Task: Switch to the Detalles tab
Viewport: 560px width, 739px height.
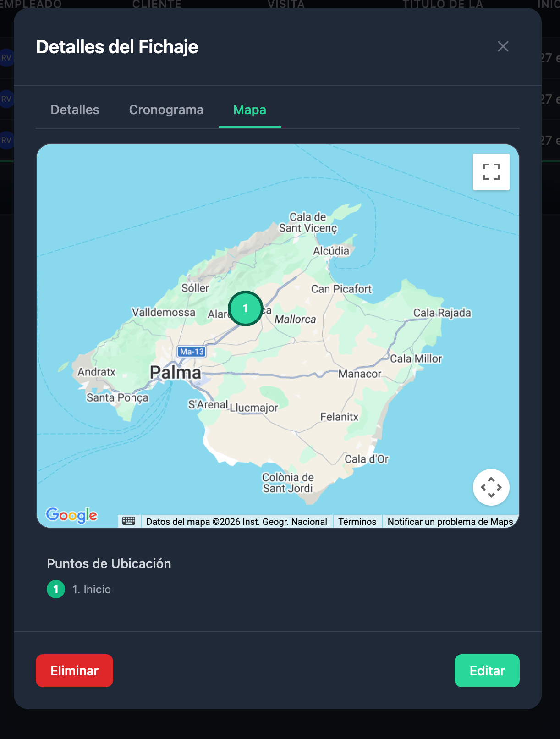Action: (x=75, y=110)
